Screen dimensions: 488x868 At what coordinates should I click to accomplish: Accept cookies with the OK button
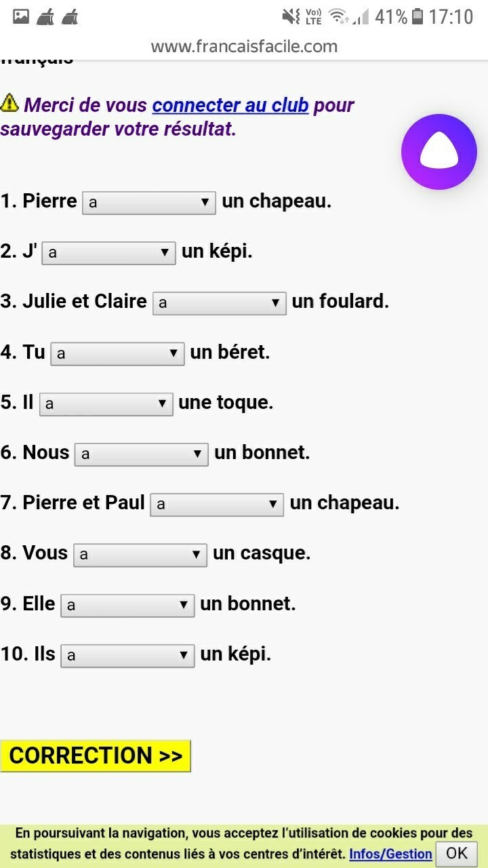(x=456, y=852)
